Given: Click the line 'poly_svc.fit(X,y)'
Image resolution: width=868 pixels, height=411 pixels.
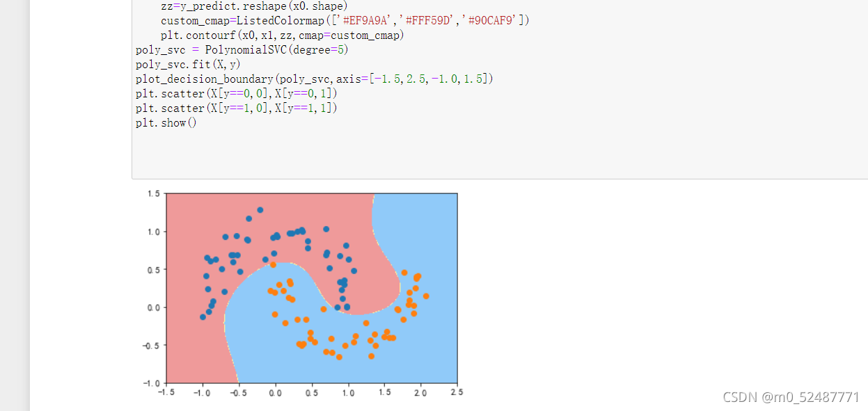Looking at the screenshot, I should [x=188, y=65].
